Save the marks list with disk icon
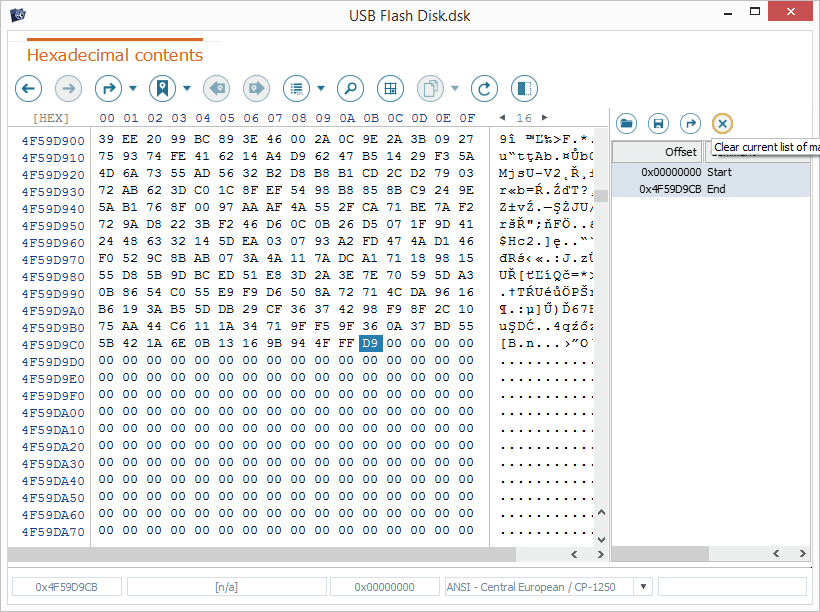820x612 pixels. click(658, 123)
